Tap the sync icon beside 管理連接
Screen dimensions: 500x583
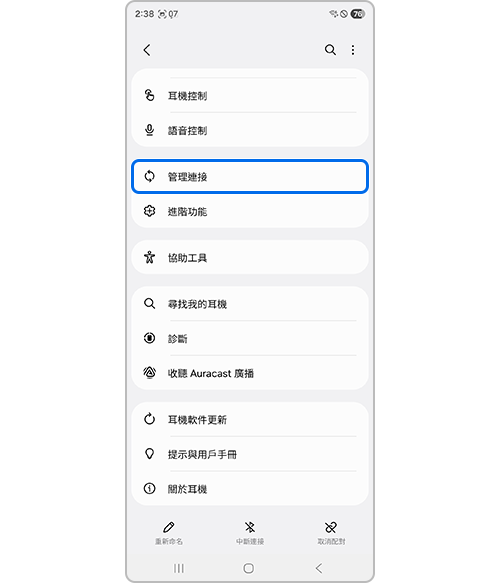pos(149,176)
